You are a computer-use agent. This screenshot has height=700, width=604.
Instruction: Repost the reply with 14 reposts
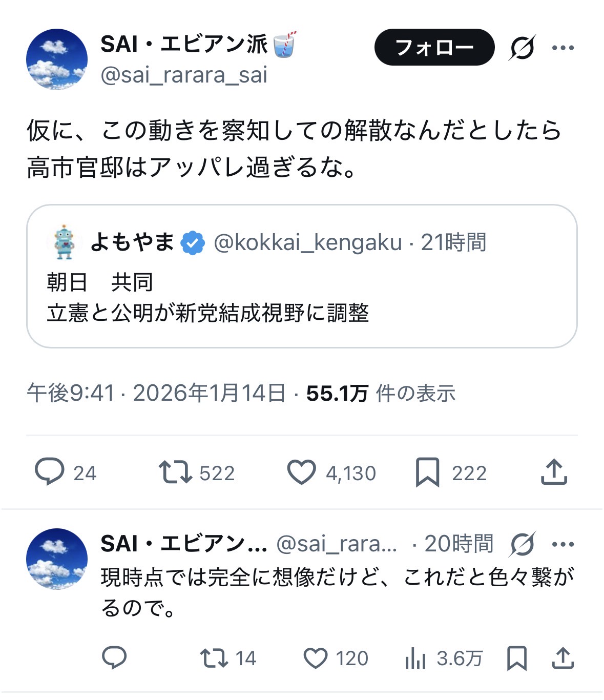214,658
